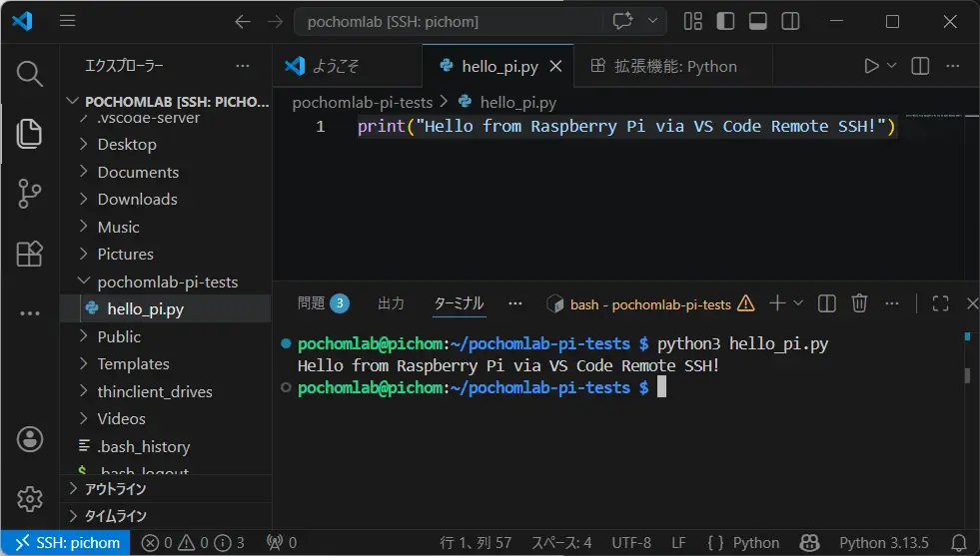Open Explorer More Actions ellipsis
980x556 pixels.
(x=243, y=66)
